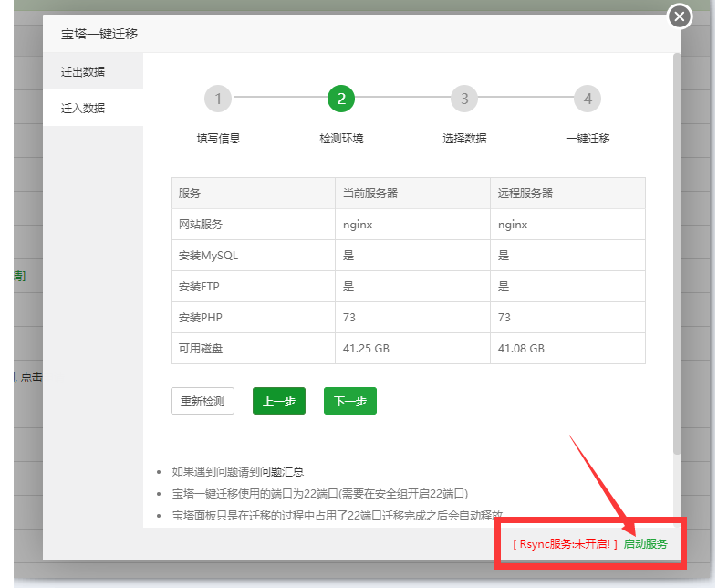Image resolution: width=728 pixels, height=588 pixels.
Task: Close the 宝塔一键迁移 dialog
Action: [x=680, y=16]
